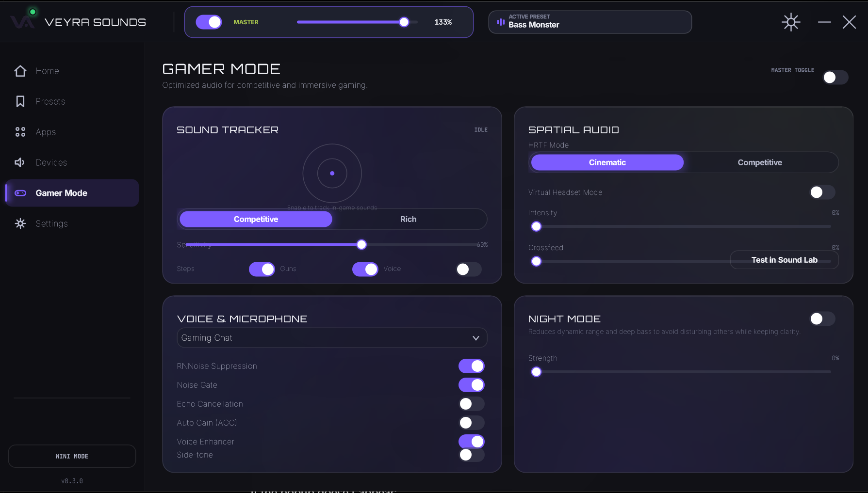
Task: Enable the Gamer Mode master toggle
Action: click(x=835, y=77)
